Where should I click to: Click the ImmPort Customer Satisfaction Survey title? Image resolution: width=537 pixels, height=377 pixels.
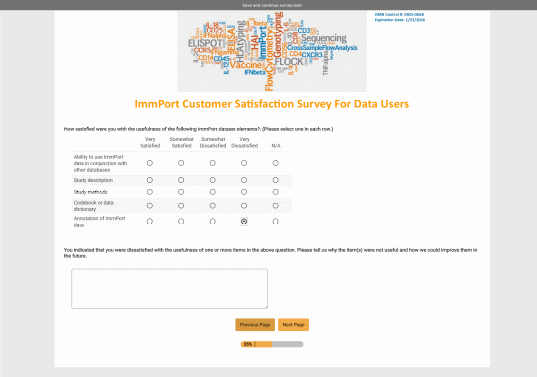pyautogui.click(x=272, y=104)
